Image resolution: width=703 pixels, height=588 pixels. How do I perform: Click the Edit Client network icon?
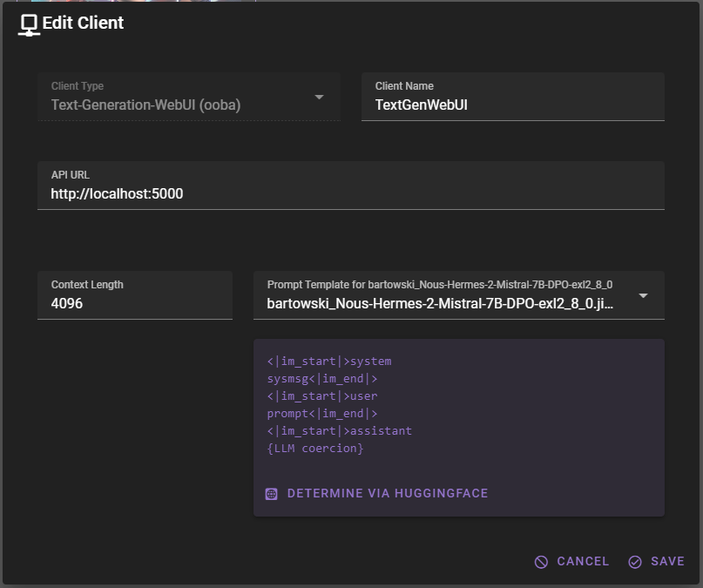click(30, 25)
